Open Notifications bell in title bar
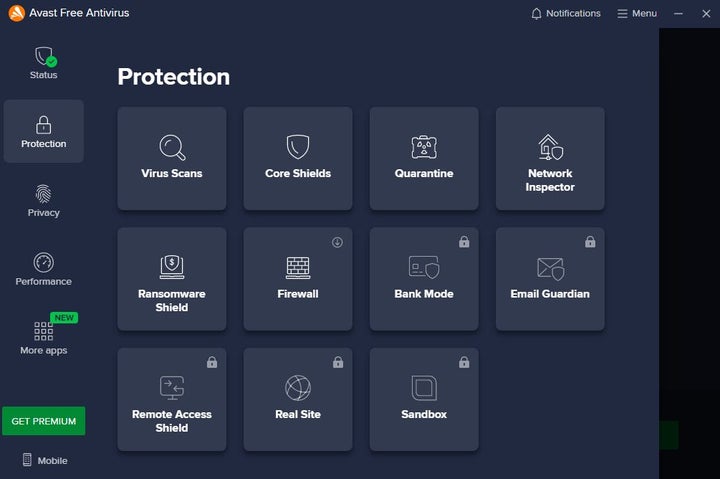Screen dimensions: 720x479 click(566, 14)
